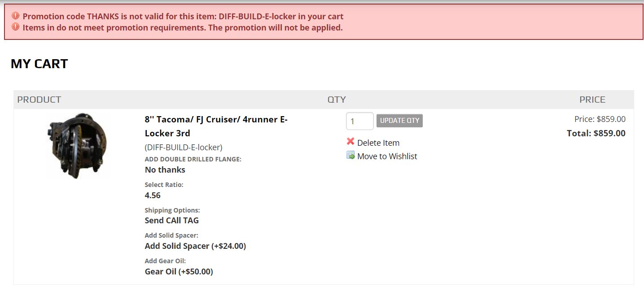This screenshot has height=291, width=644.
Task: Click the Total: $859.00 amount
Action: tap(596, 133)
